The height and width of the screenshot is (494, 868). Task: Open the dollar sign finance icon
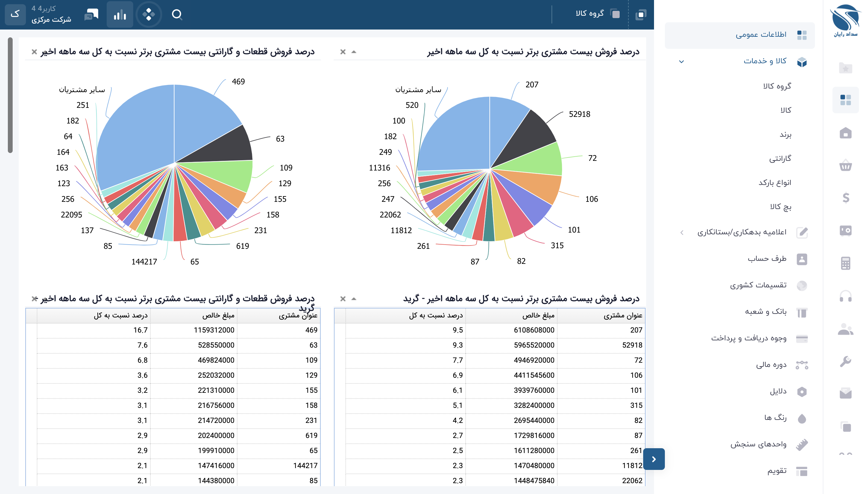pyautogui.click(x=845, y=198)
